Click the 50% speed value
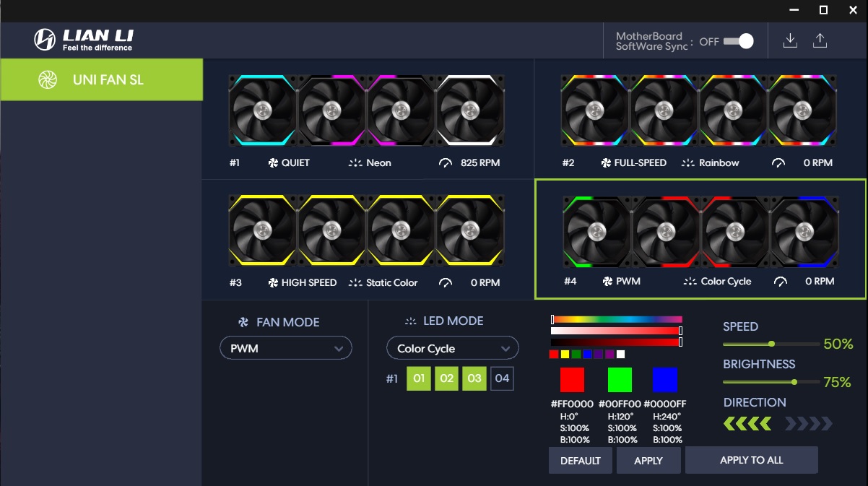Viewport: 868px width, 486px height. point(838,344)
